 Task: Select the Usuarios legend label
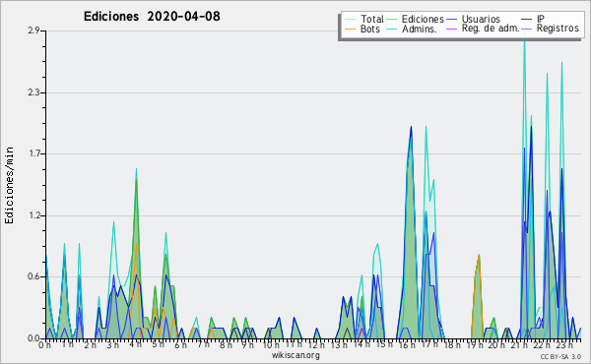tap(481, 20)
